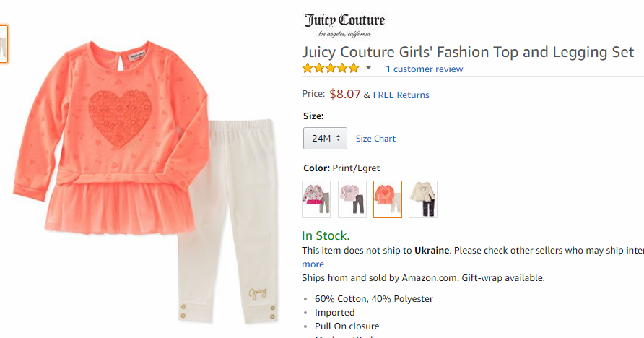
Task: Pick the cream top with navy leggings swatch
Action: (x=423, y=199)
